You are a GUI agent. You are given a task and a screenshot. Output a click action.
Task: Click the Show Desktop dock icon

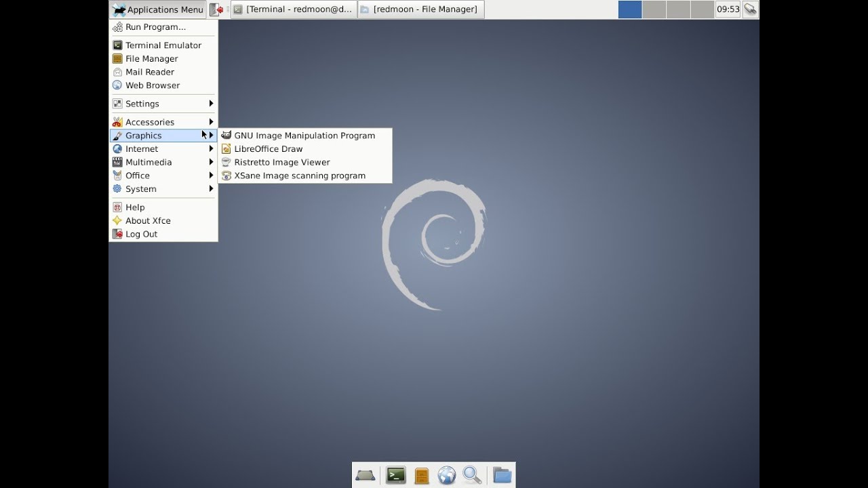(366, 475)
